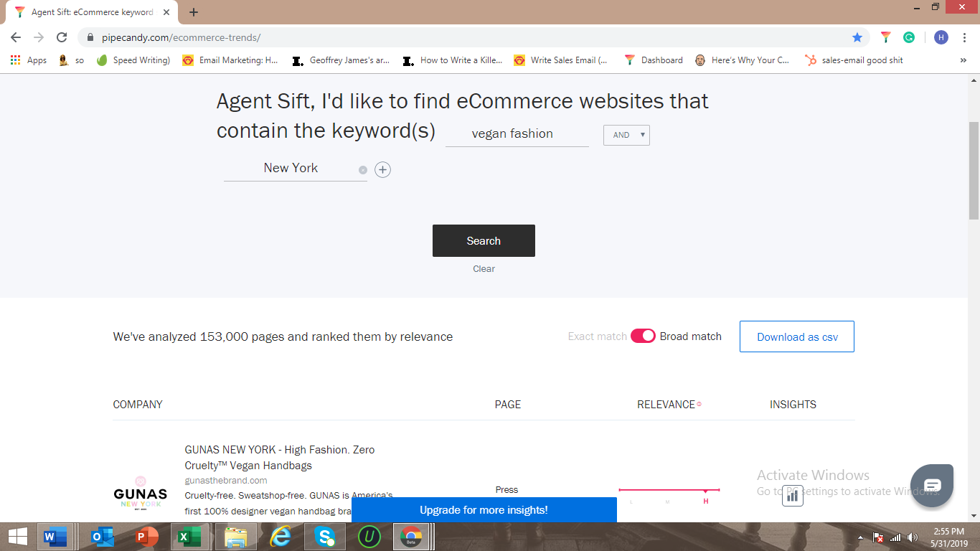Open a new browser tab
Screen dimensions: 980x551
click(194, 12)
